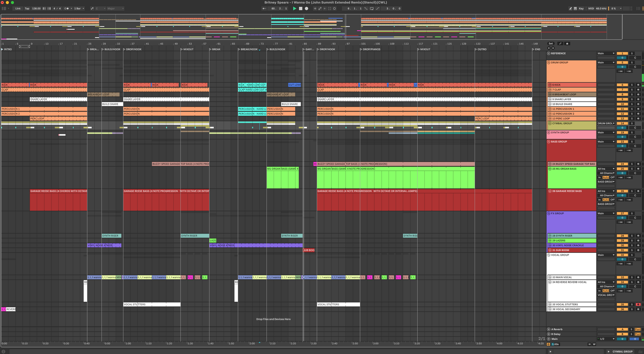Click the scale mode icon
Screen dimensions: 644x354
click(x=92, y=9)
